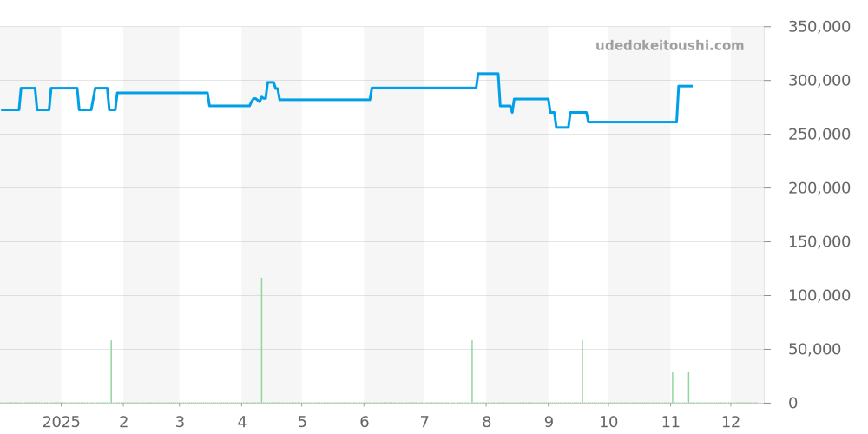Image resolution: width=868 pixels, height=434 pixels.
Task: Click the green volume bar in late January
Action: pos(111,372)
